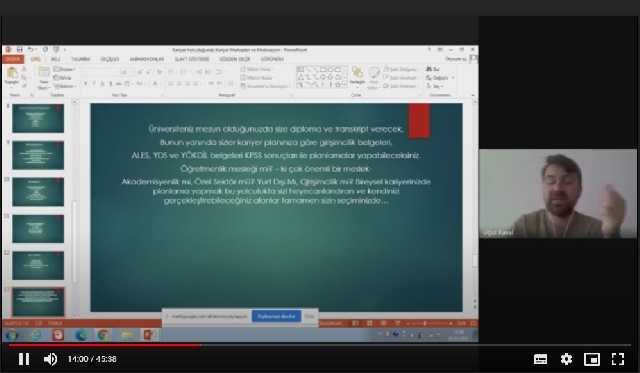
Task: Click the 'Paylaşmayı durdur' button
Action: [x=276, y=316]
